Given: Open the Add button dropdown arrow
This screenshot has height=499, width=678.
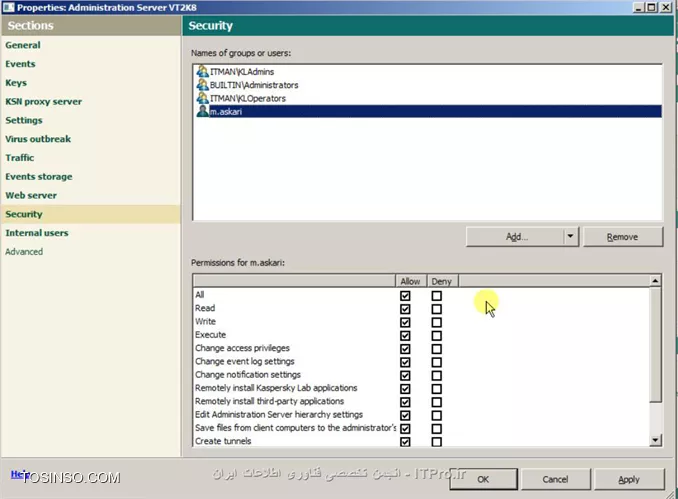Looking at the screenshot, I should [570, 237].
